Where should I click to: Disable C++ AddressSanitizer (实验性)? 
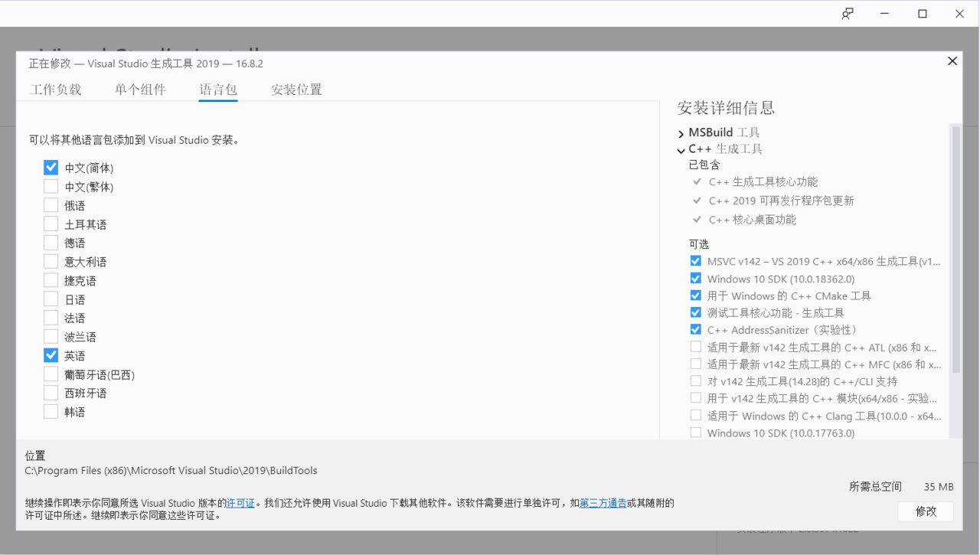click(x=695, y=329)
